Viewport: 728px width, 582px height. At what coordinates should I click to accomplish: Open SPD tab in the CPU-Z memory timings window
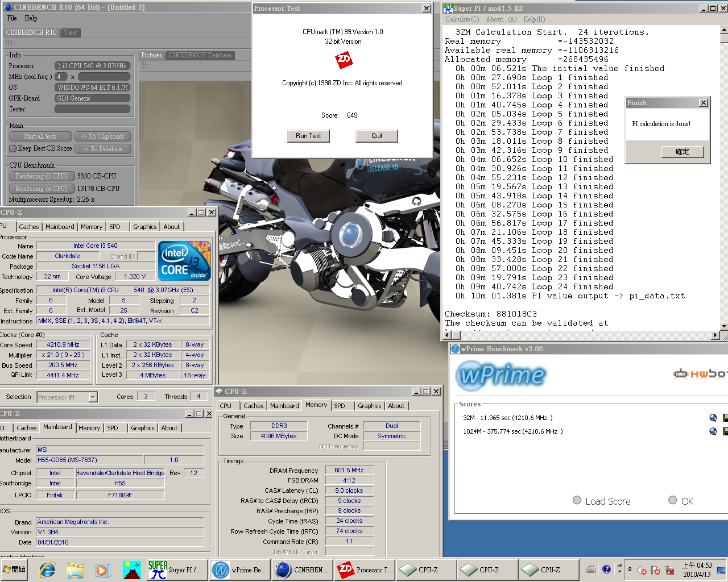(340, 406)
